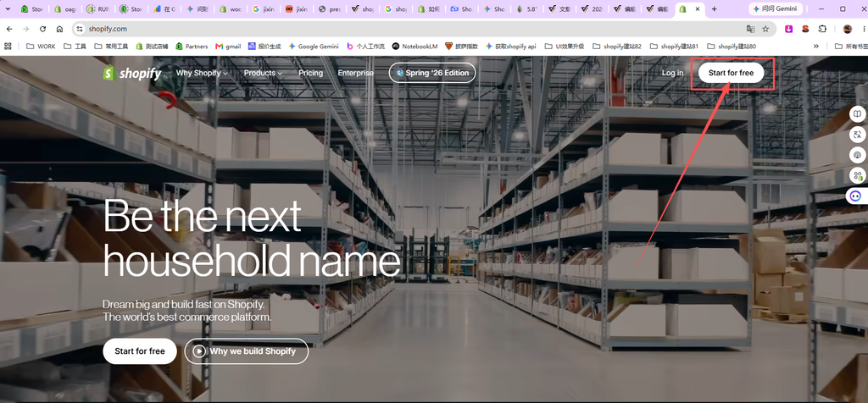Click the Shopify tools floating side icon
This screenshot has height=403, width=868.
858,176
